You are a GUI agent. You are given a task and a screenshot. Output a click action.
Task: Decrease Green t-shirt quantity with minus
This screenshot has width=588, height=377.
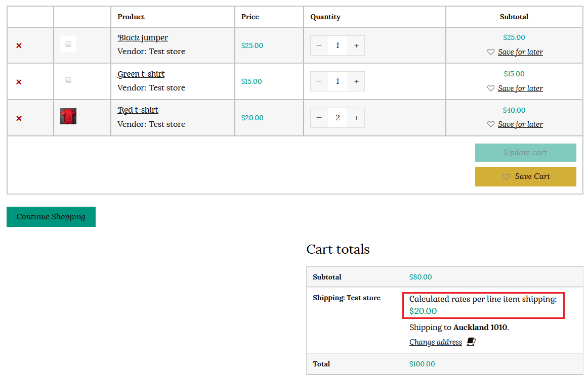[319, 81]
